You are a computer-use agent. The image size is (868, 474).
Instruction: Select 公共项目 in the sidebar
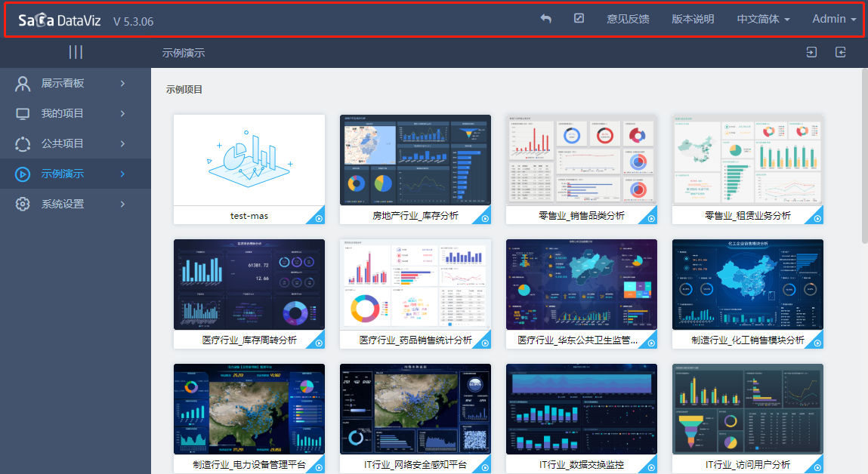tap(63, 143)
